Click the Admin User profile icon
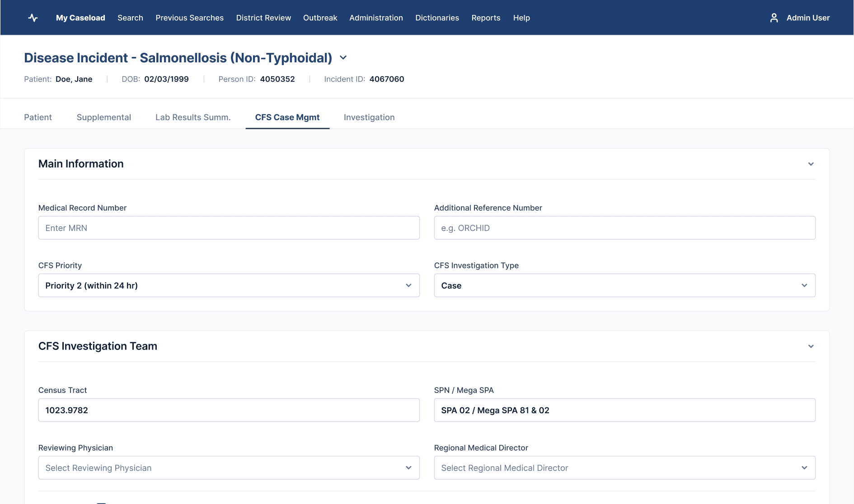 point(774,18)
